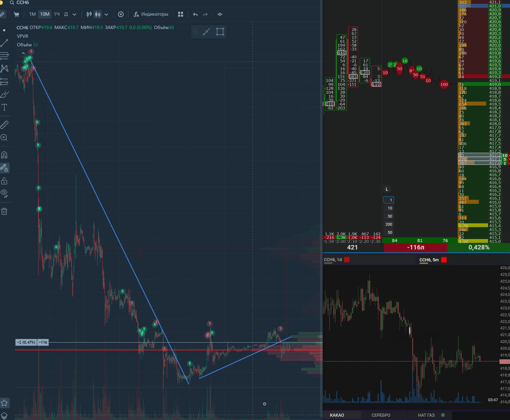Collapse the indicator legend chevron
Image resolution: width=510 pixels, height=420 pixels.
pos(23,53)
